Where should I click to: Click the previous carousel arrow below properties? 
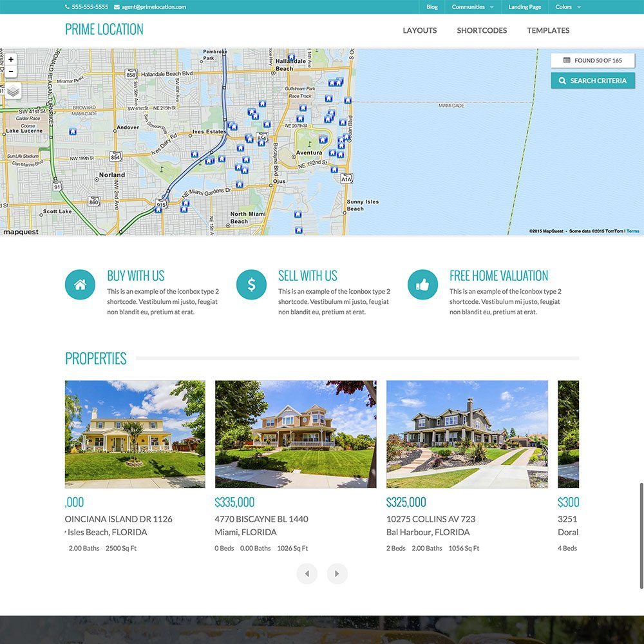click(307, 573)
